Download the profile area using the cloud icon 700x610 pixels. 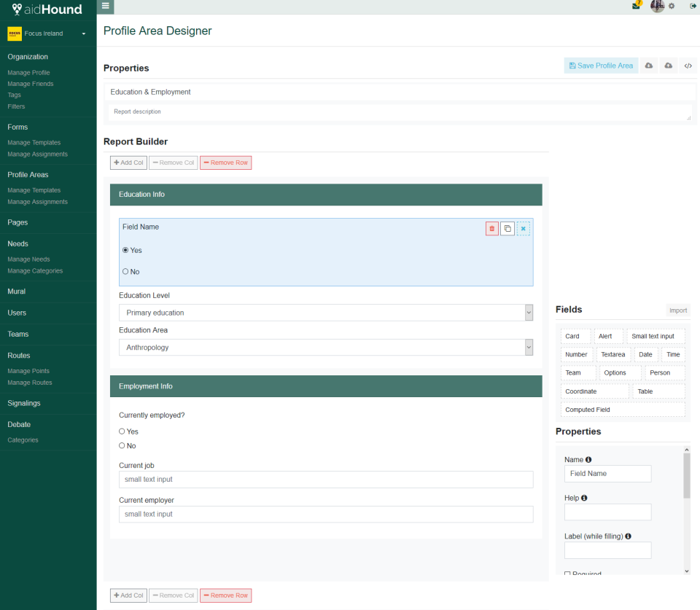click(648, 66)
